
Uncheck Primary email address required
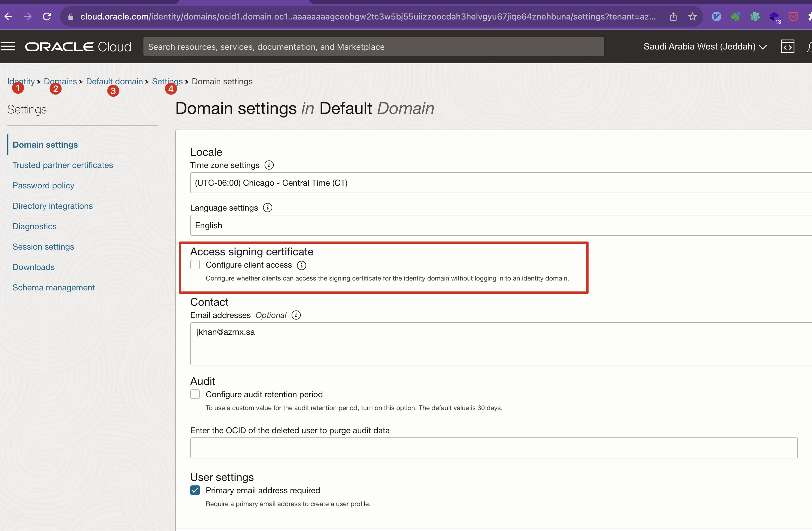click(x=195, y=490)
